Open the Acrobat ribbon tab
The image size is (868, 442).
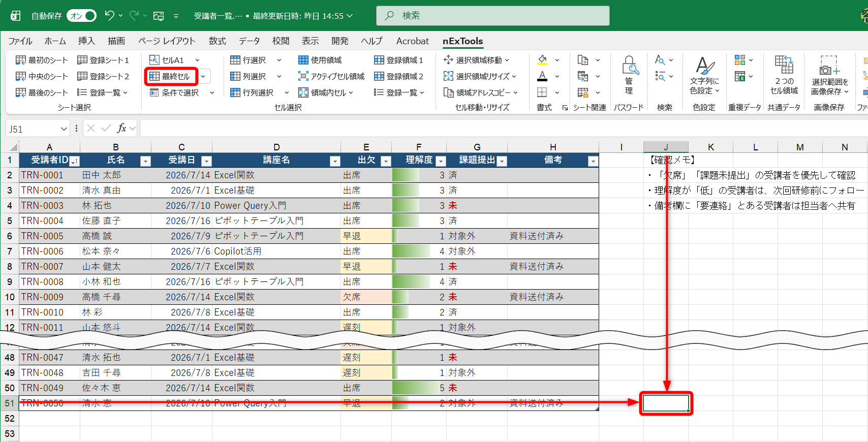pyautogui.click(x=413, y=41)
